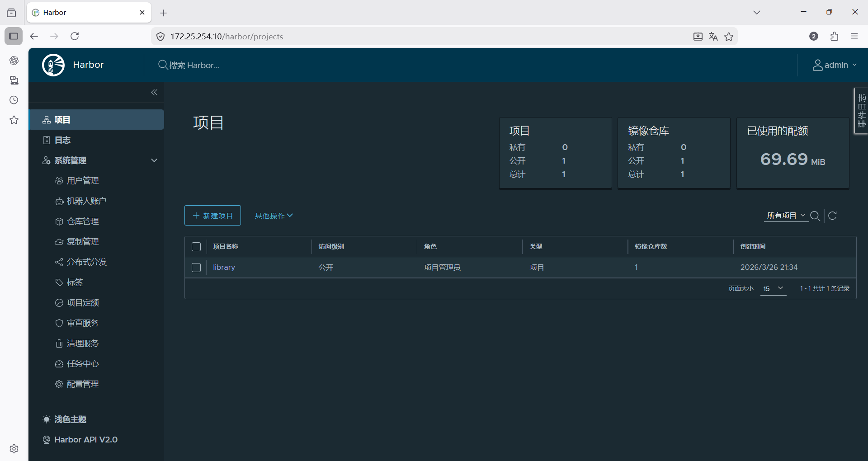Click the 镜像仓库数 column header
The width and height of the screenshot is (868, 461).
(x=651, y=246)
